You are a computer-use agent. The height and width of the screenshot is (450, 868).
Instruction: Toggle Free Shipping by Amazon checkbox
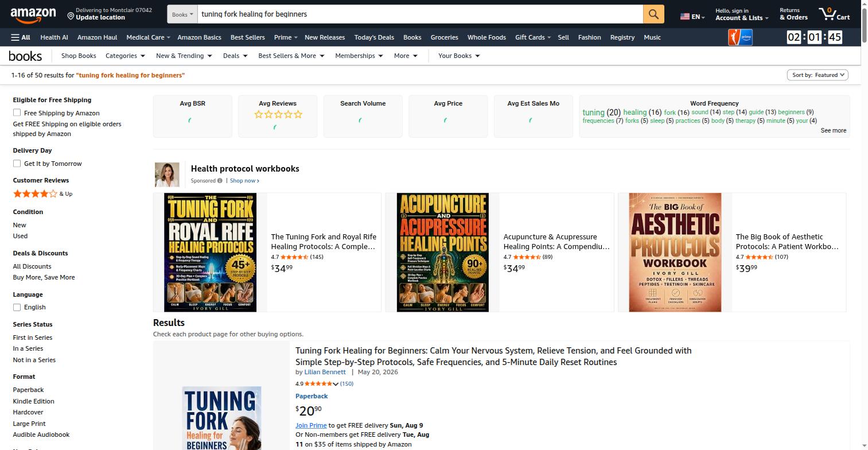click(17, 113)
